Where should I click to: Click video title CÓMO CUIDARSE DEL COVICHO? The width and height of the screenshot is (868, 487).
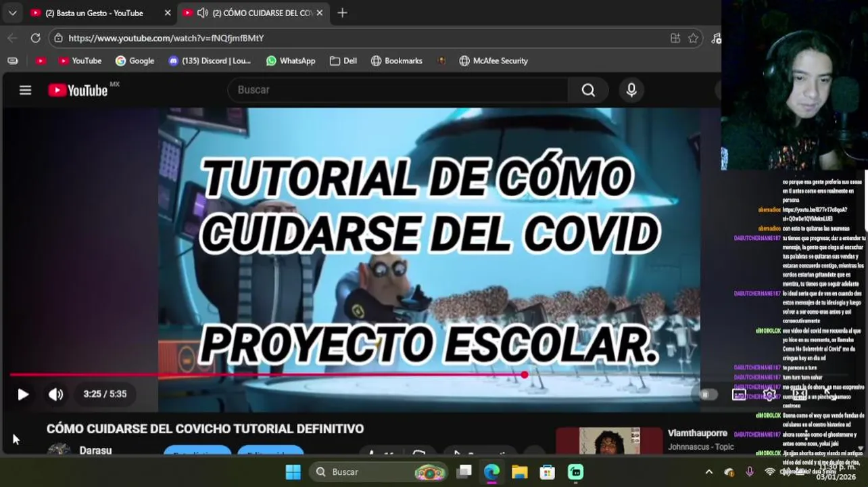[205, 429]
